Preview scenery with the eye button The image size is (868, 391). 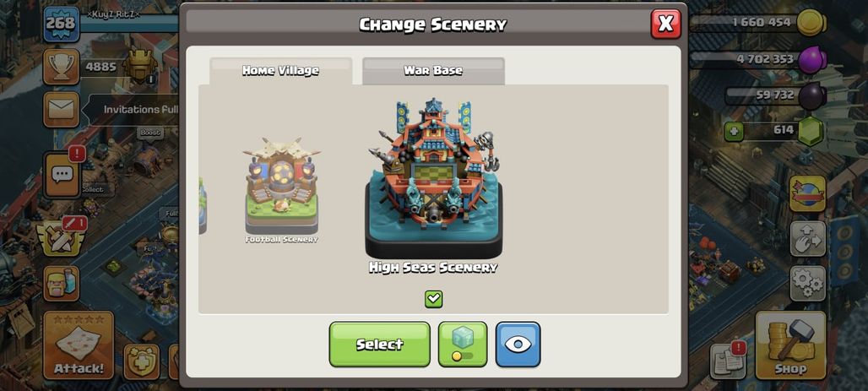518,345
